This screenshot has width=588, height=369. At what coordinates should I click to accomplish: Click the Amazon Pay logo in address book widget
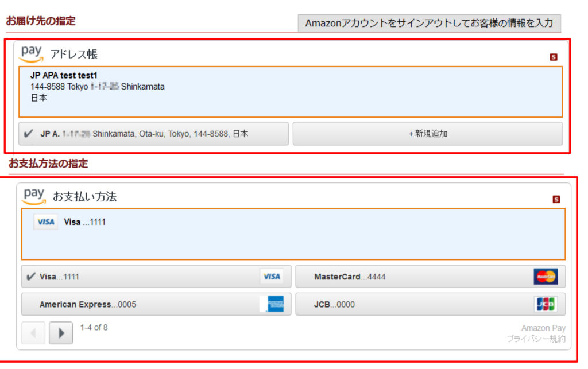[x=32, y=54]
